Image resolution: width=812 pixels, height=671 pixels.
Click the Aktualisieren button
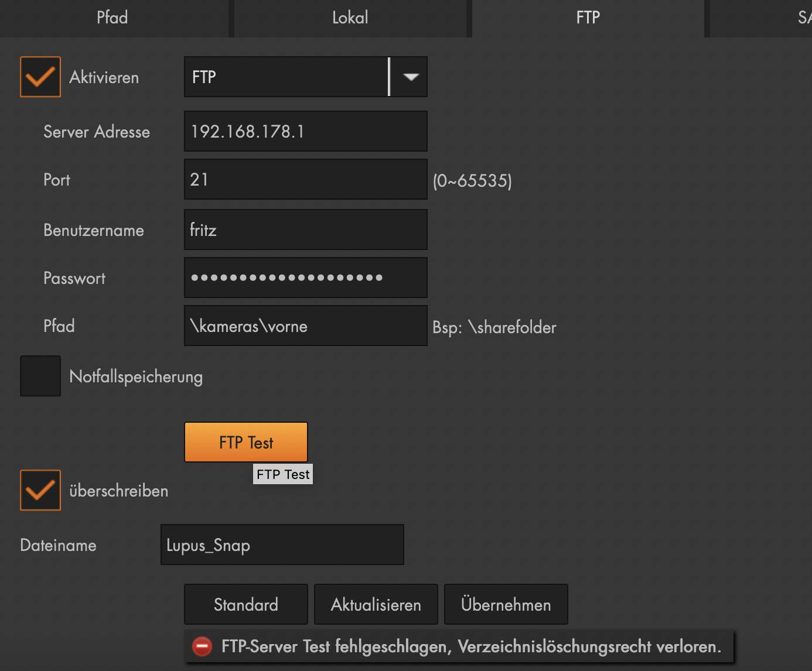tap(376, 604)
